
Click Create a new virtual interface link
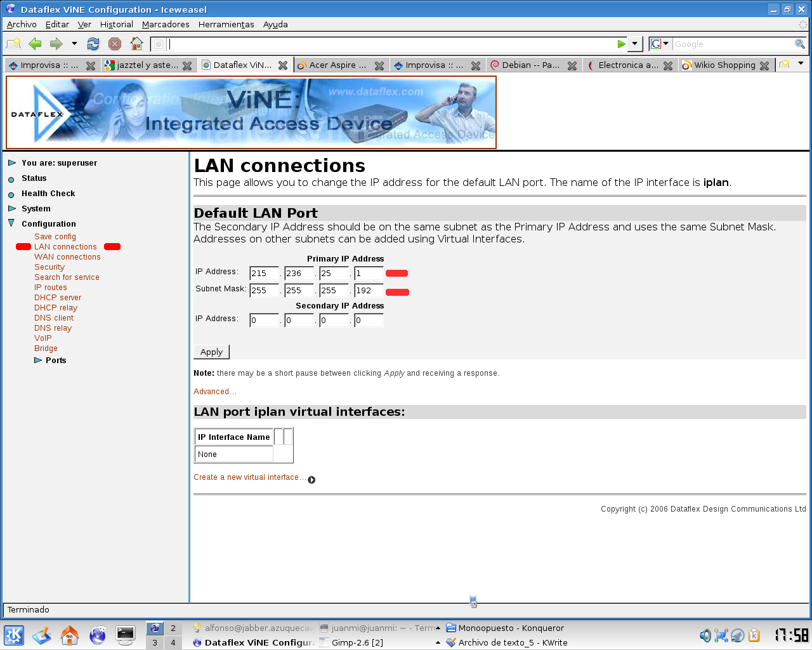(x=250, y=477)
